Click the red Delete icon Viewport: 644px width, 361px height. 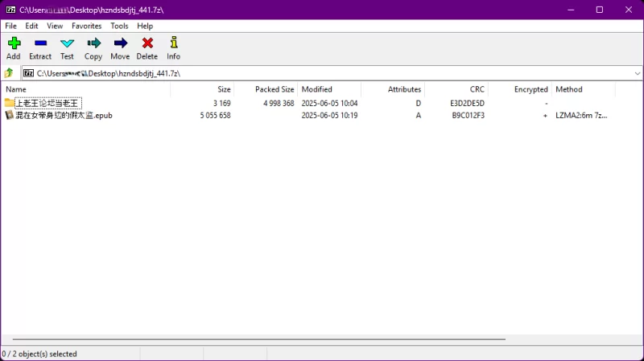[x=147, y=47]
